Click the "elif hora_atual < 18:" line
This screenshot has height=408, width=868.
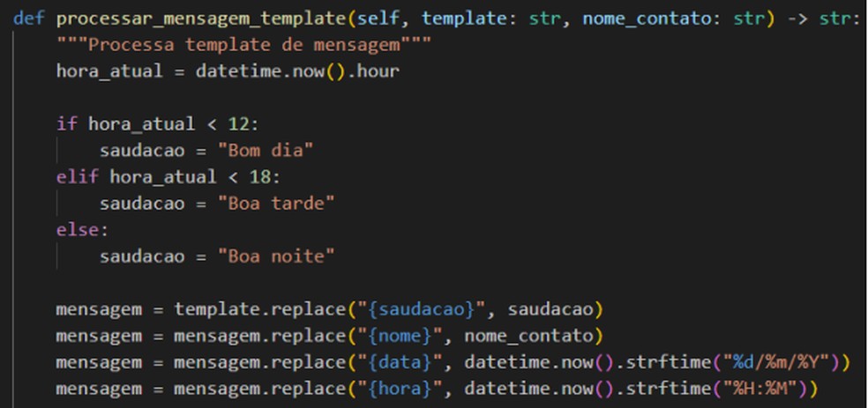tap(168, 177)
